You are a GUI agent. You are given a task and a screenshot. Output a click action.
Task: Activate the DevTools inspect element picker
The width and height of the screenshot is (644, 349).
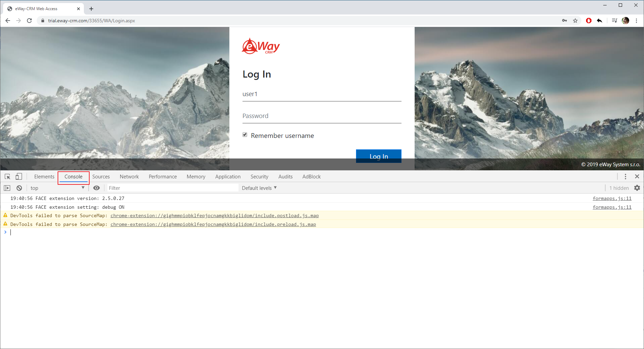7,176
